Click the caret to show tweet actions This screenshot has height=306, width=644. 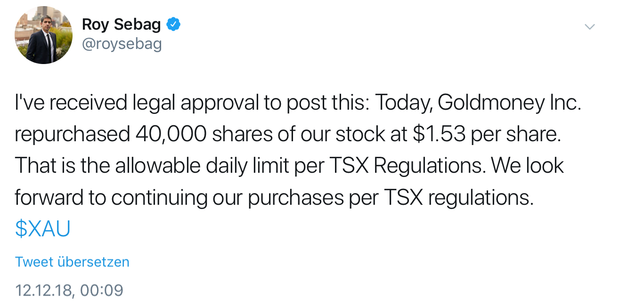click(589, 27)
